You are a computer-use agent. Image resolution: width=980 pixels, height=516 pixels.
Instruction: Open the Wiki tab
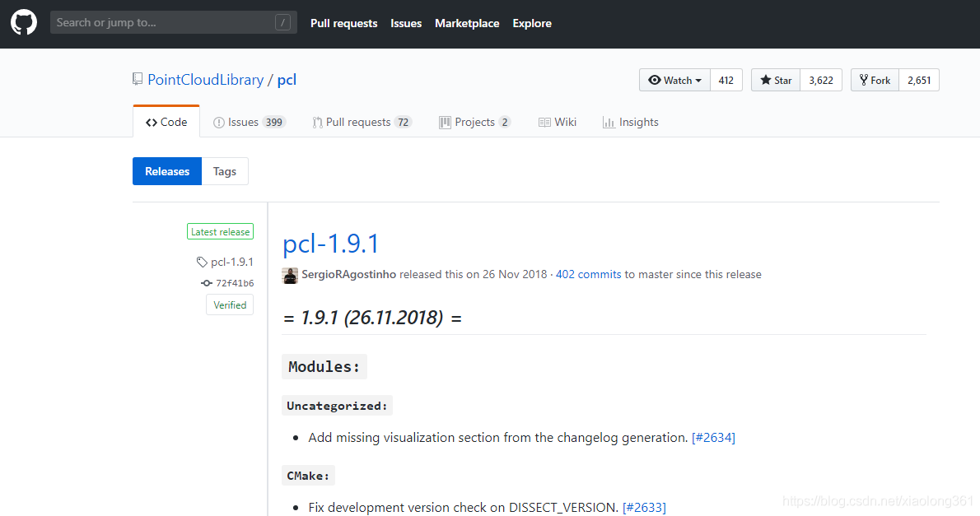(x=558, y=122)
